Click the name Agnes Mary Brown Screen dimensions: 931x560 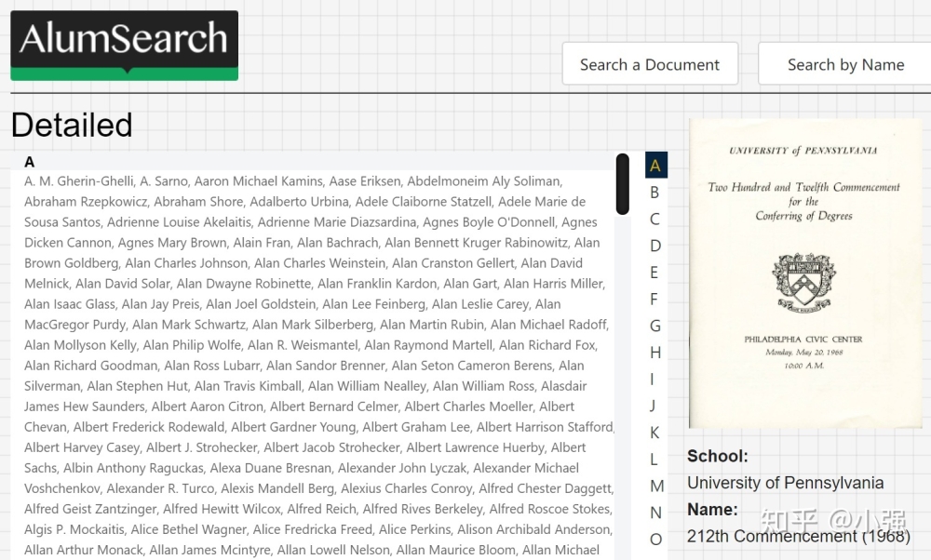coord(172,243)
